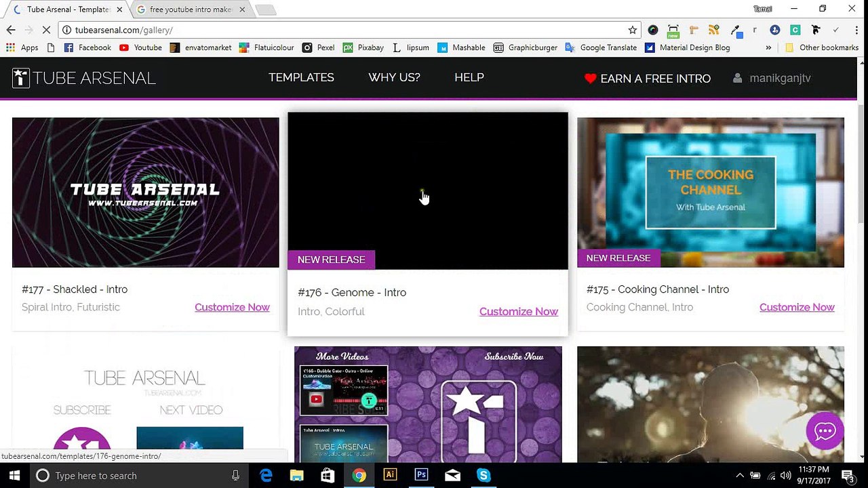The image size is (868, 488).
Task: Click the 'Intro, Colorful' tags text
Action: click(331, 312)
